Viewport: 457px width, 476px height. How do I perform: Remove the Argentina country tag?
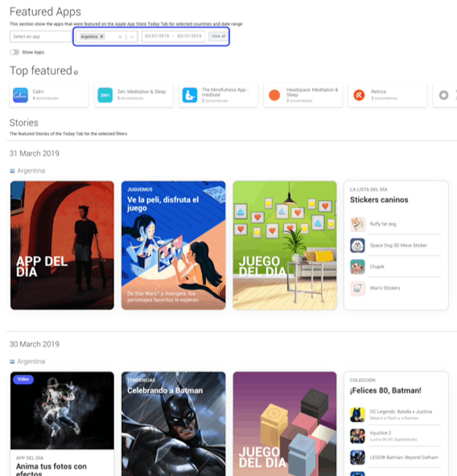point(101,36)
